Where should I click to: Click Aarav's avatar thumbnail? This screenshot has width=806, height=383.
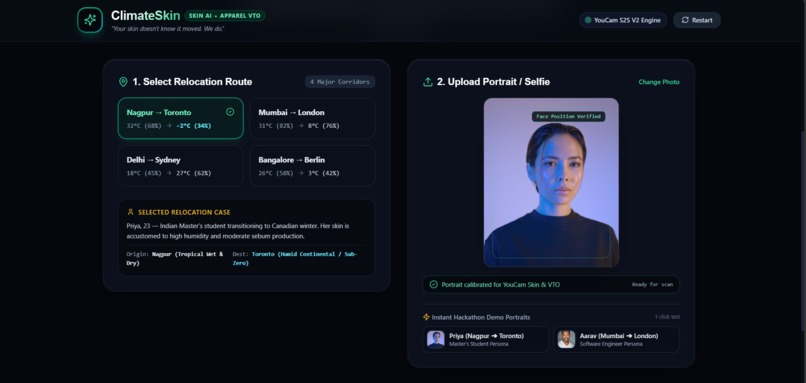point(566,339)
